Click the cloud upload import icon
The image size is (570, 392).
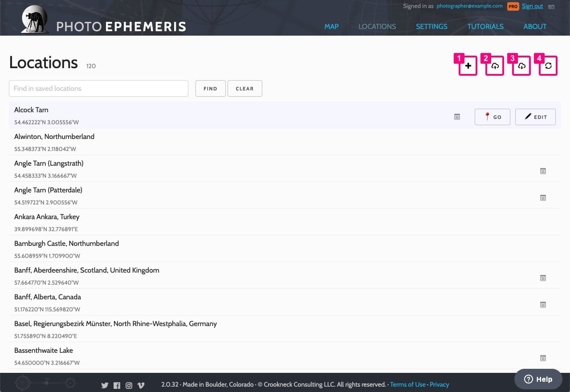tap(495, 66)
